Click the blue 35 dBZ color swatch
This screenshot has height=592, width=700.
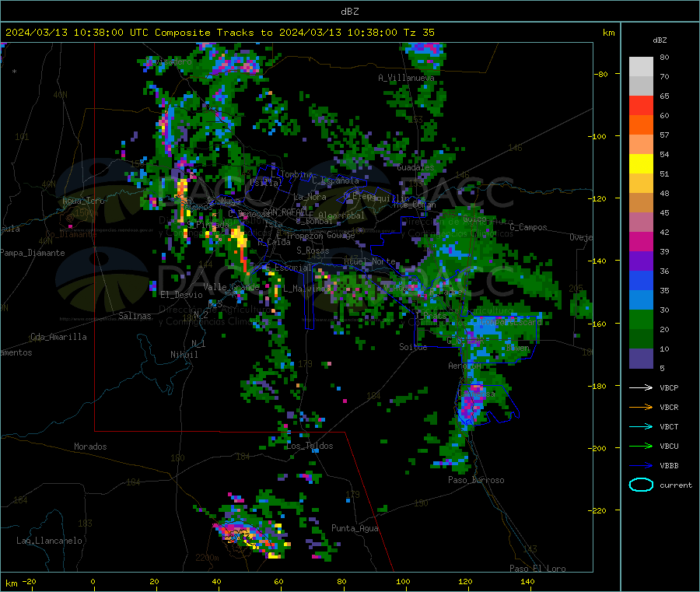[x=641, y=280]
